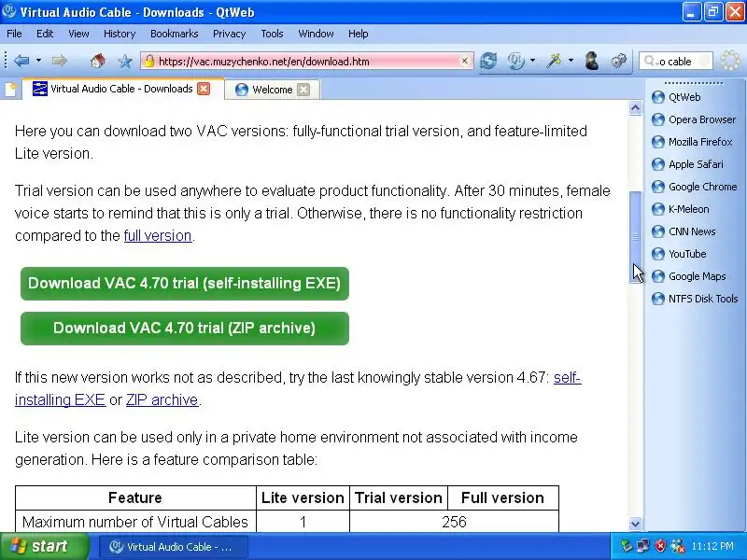Expand the magic wand dropdown arrow

571,61
